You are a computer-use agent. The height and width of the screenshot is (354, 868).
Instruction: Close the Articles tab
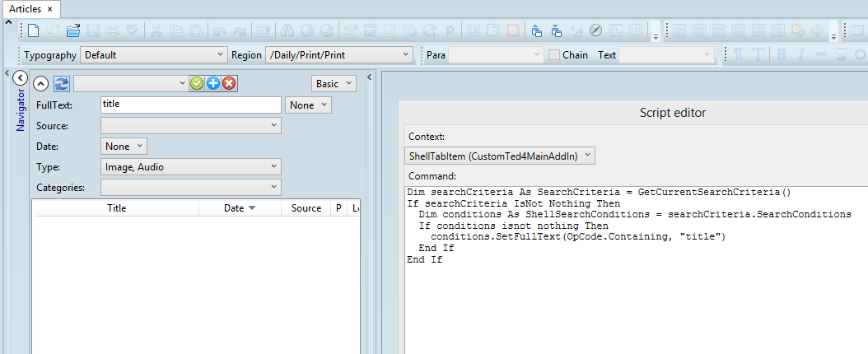click(49, 9)
